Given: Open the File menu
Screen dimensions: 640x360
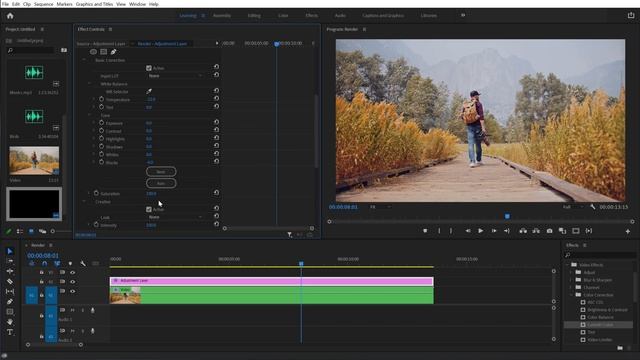Looking at the screenshot, I should (5, 4).
